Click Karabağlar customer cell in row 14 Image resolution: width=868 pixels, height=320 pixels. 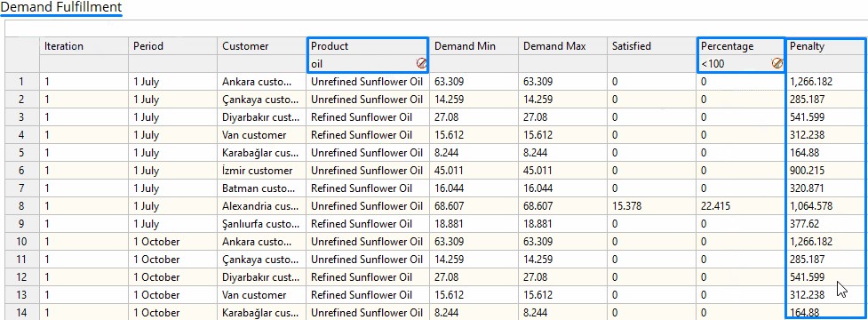coord(262,312)
